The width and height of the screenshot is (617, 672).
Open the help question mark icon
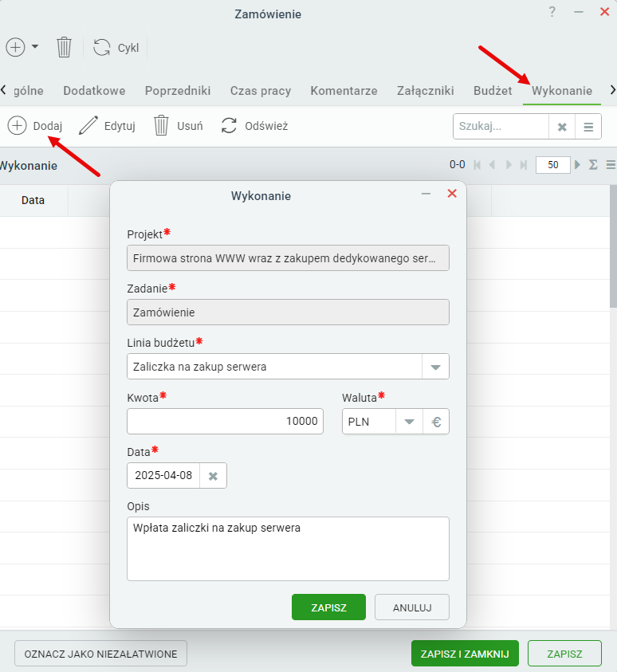552,12
